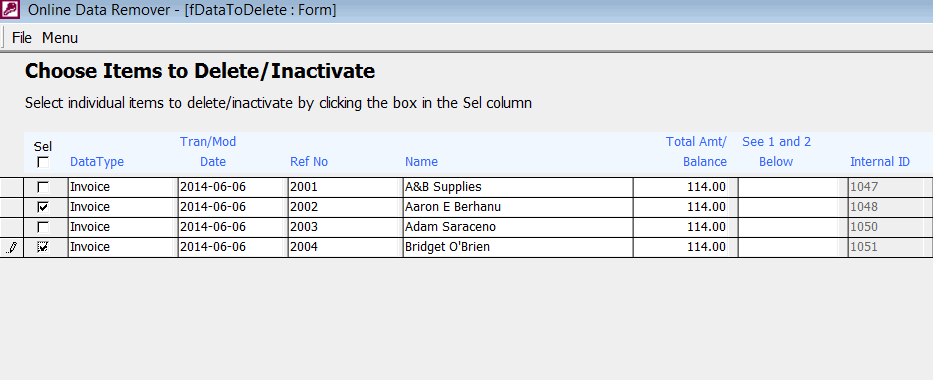
Task: Click the Total Amt/Balance column header
Action: (697, 152)
